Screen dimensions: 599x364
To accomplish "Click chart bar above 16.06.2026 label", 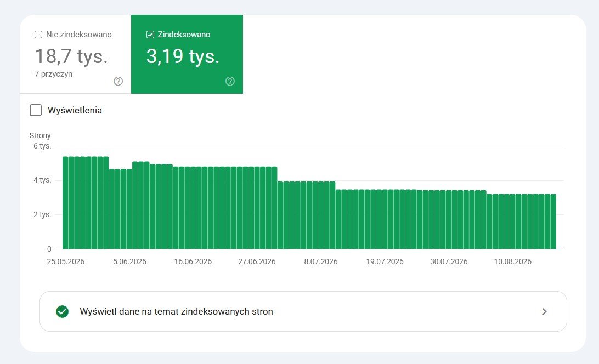I will click(193, 208).
